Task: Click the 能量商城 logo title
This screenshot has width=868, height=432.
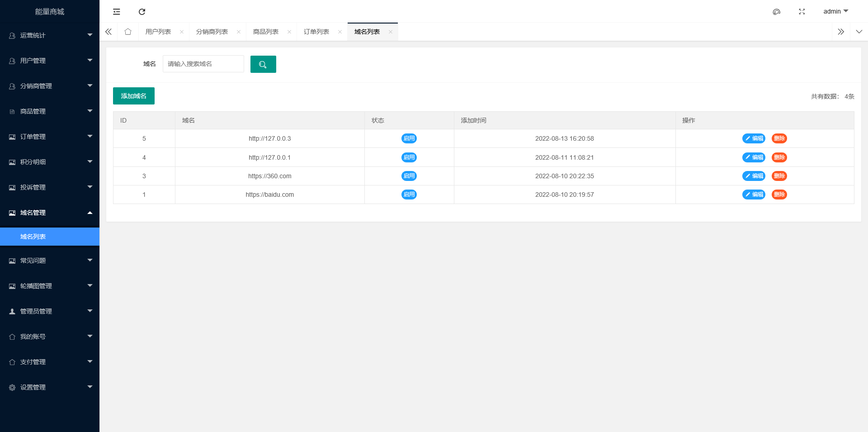Action: point(50,12)
